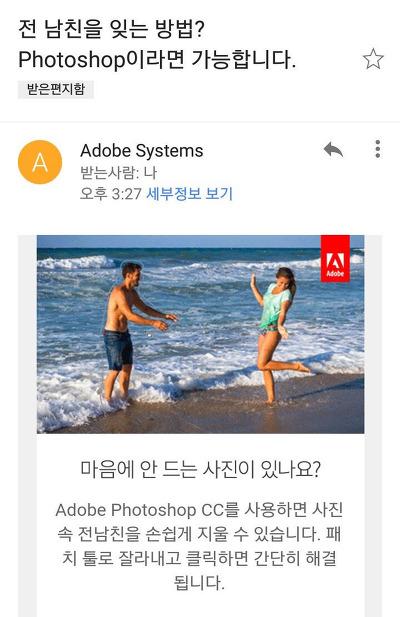Open the three-dot more options menu

(x=378, y=149)
